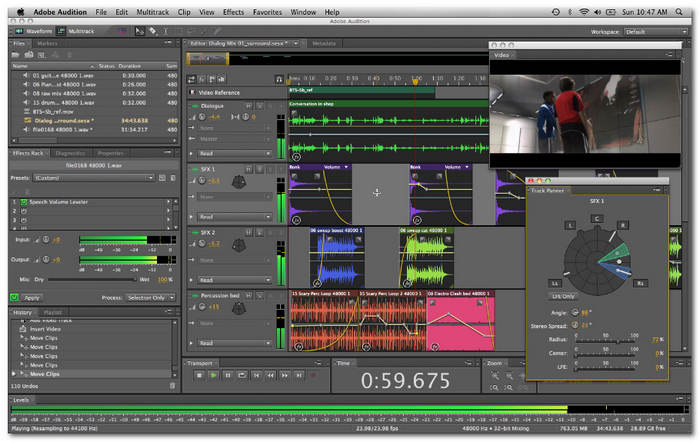The width and height of the screenshot is (700, 442).
Task: Open the Workspace Default dropdown
Action: (x=655, y=32)
